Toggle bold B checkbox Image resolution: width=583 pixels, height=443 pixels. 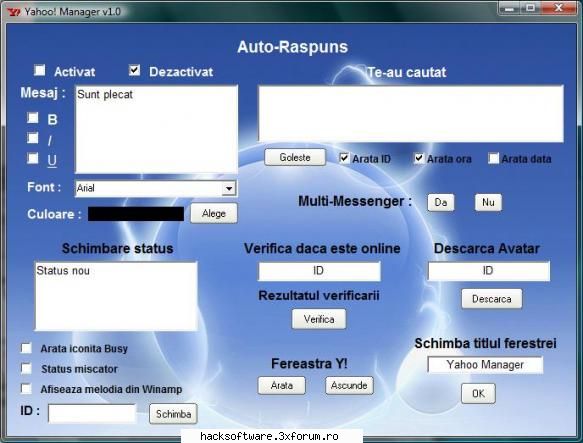33,118
